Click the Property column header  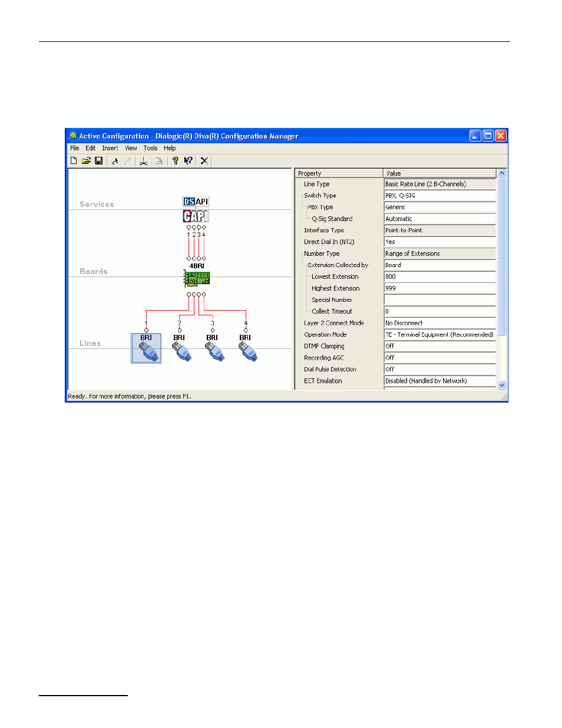pyautogui.click(x=339, y=173)
